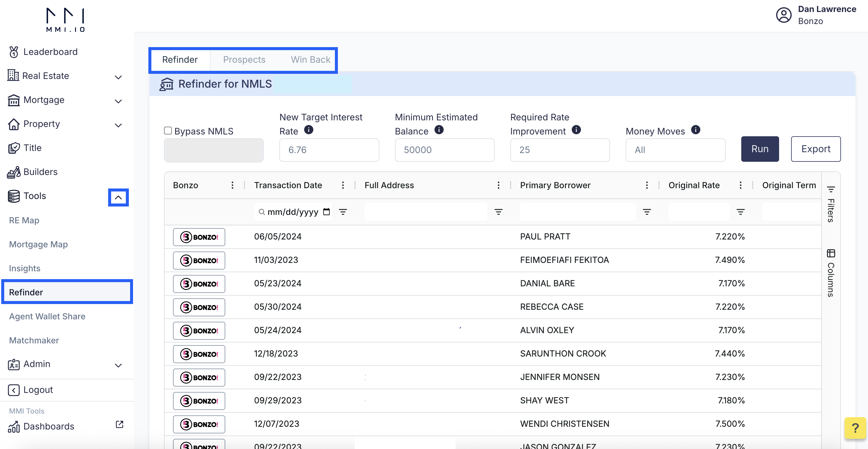Image resolution: width=868 pixels, height=449 pixels.
Task: Open the Money Moves dropdown
Action: [675, 150]
